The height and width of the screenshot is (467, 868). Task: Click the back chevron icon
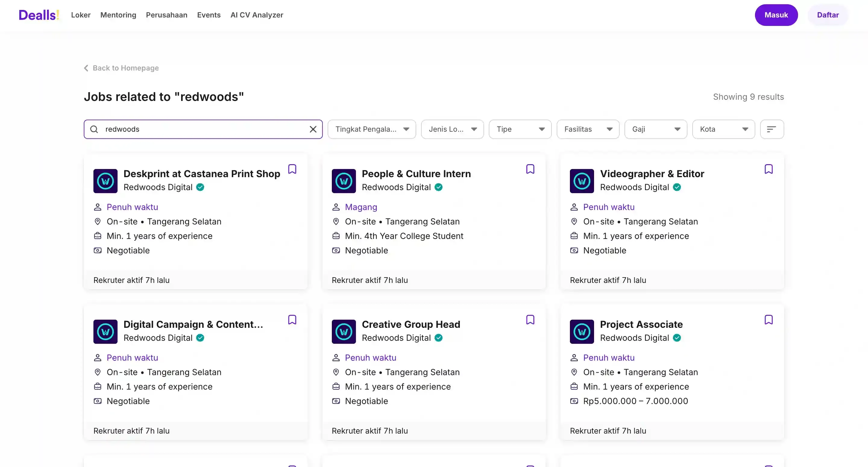86,68
